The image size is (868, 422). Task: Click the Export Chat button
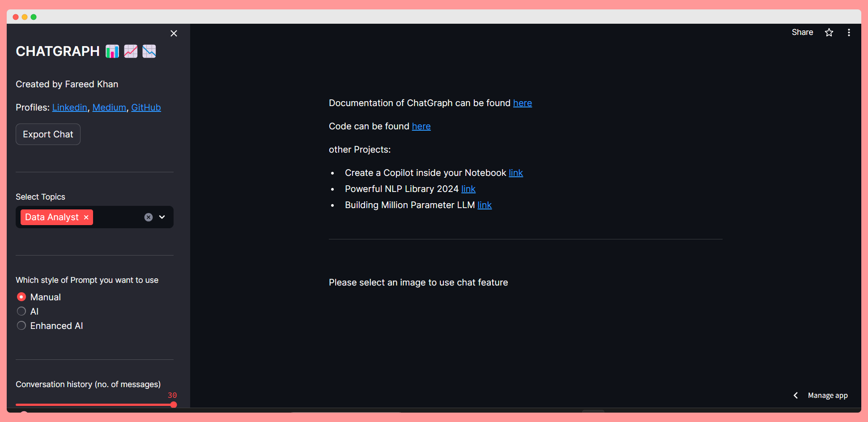48,134
